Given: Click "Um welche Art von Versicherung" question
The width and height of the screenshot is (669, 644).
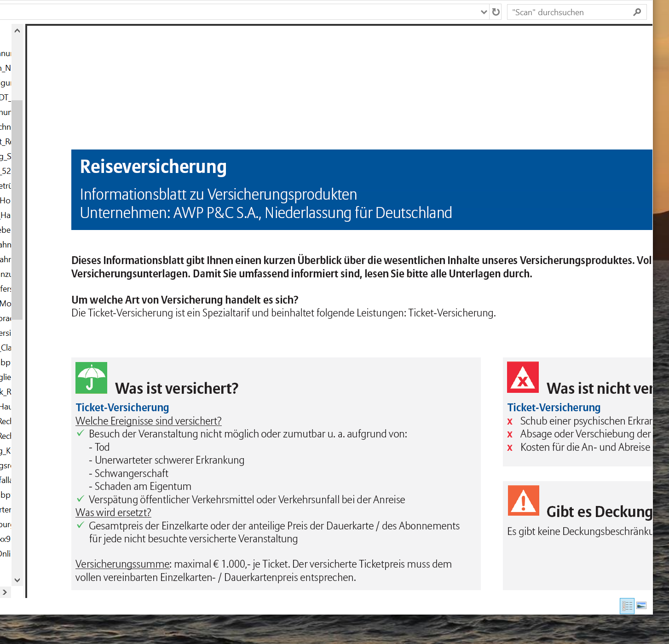Looking at the screenshot, I should (185, 300).
